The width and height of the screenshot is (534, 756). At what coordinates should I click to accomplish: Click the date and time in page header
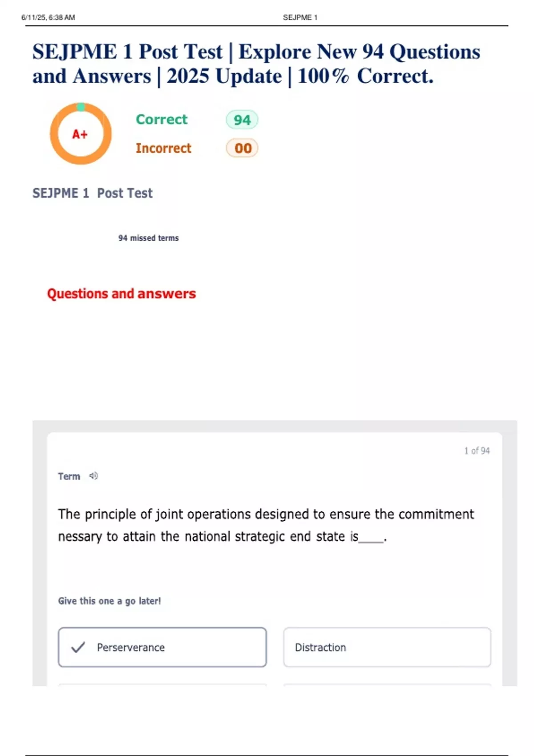tap(48, 17)
